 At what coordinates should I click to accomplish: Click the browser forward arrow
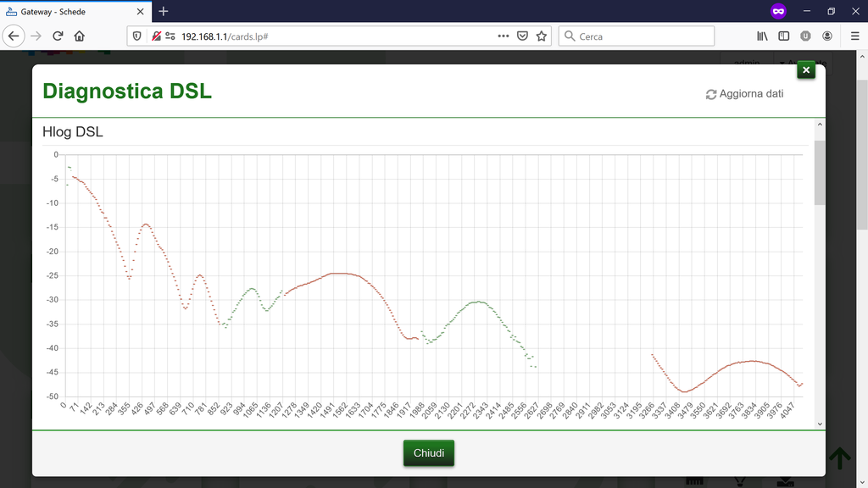click(36, 36)
